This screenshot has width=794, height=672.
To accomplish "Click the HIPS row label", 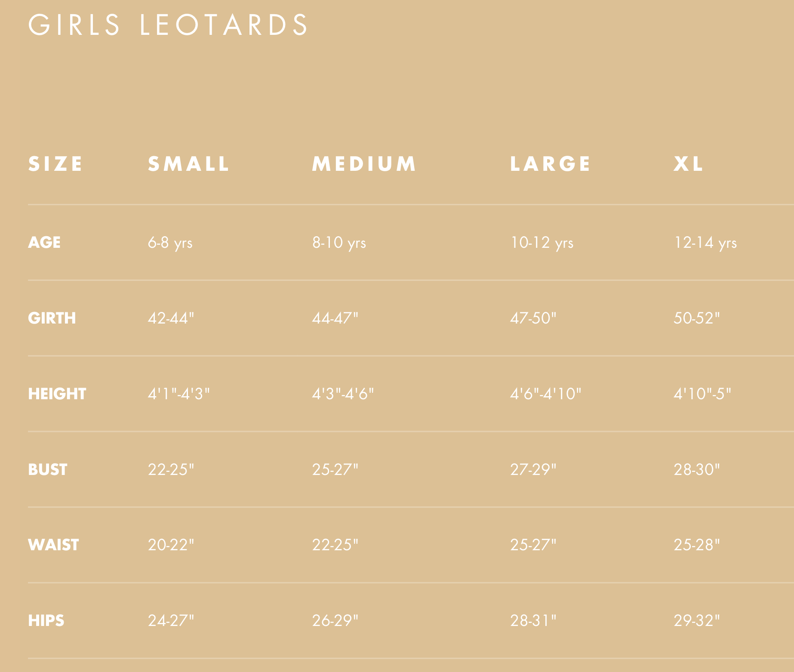I will tap(46, 621).
